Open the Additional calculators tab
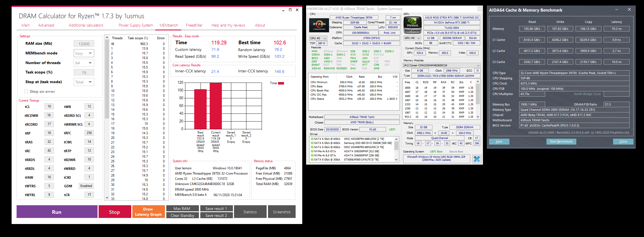Screen dimensions: 644x237 point(86,25)
